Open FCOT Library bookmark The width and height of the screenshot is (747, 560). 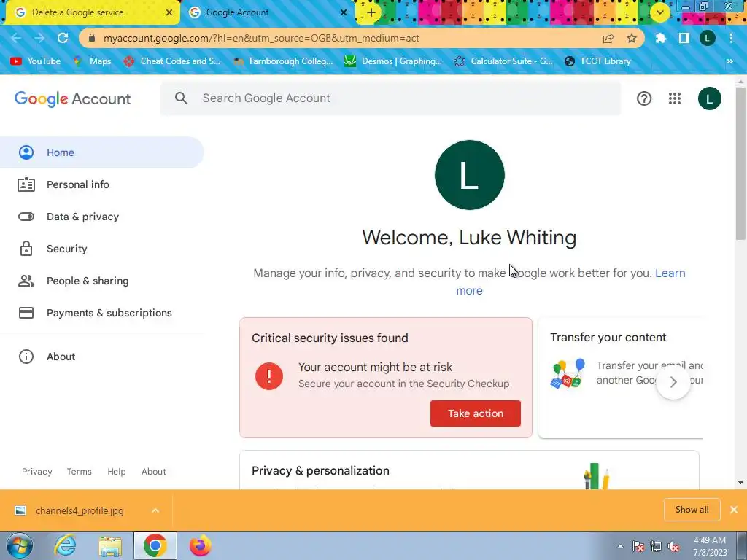598,61
